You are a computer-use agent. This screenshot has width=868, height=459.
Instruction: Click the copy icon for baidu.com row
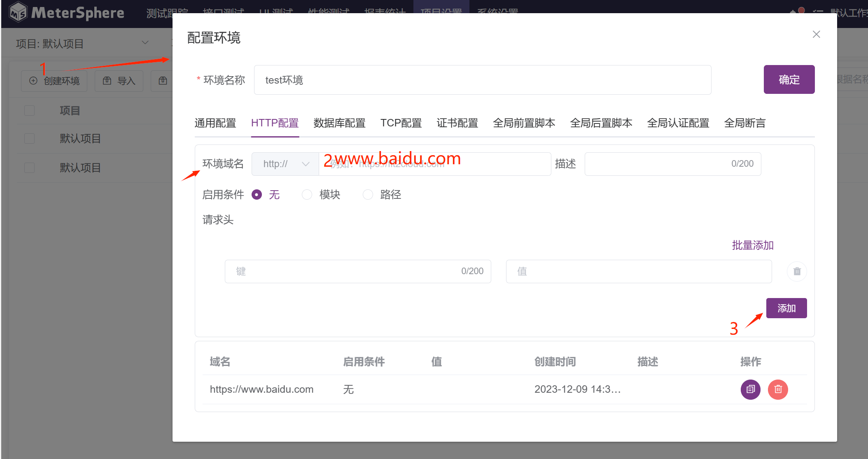coord(750,389)
